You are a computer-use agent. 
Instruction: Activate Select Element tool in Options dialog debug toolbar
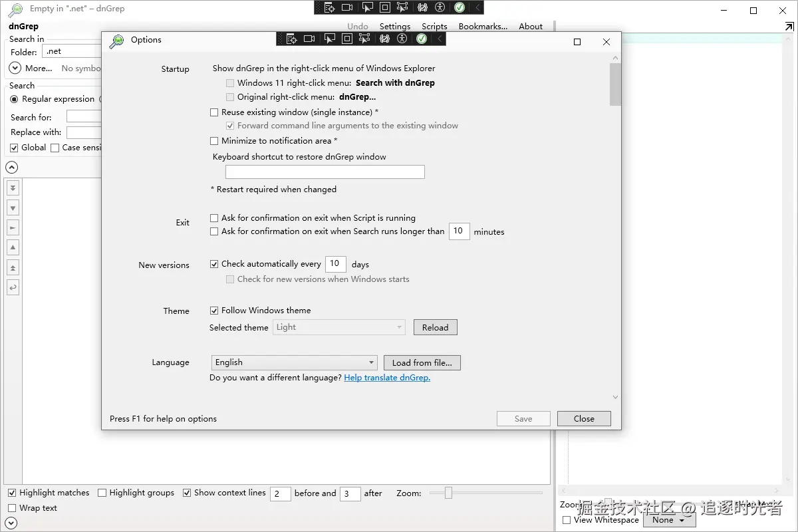[329, 39]
